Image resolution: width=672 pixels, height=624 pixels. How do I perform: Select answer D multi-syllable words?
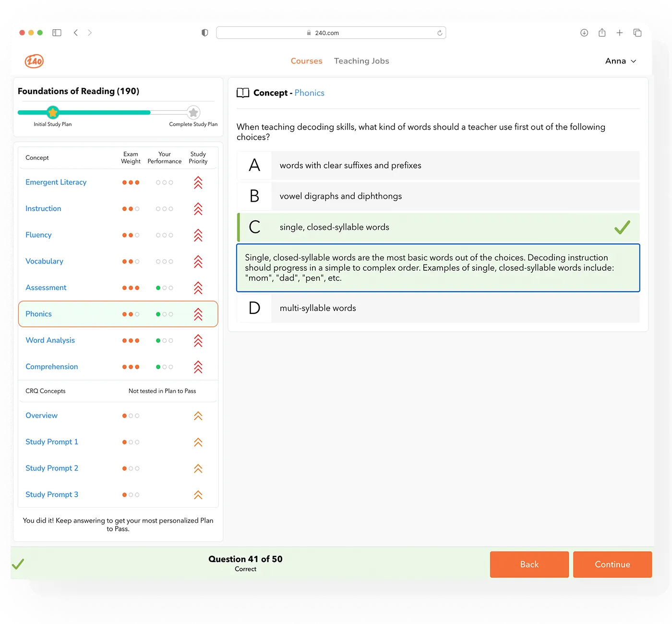[x=438, y=308]
